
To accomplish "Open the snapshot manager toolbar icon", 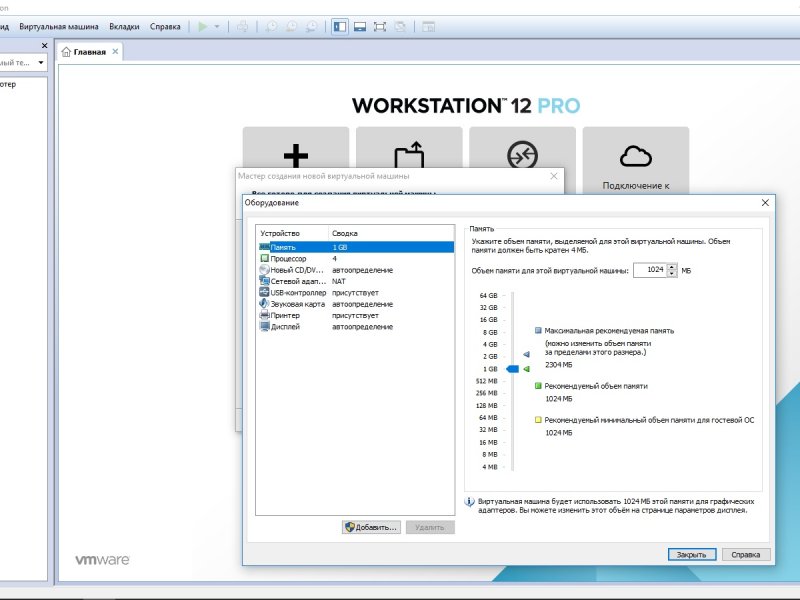I will pos(311,27).
